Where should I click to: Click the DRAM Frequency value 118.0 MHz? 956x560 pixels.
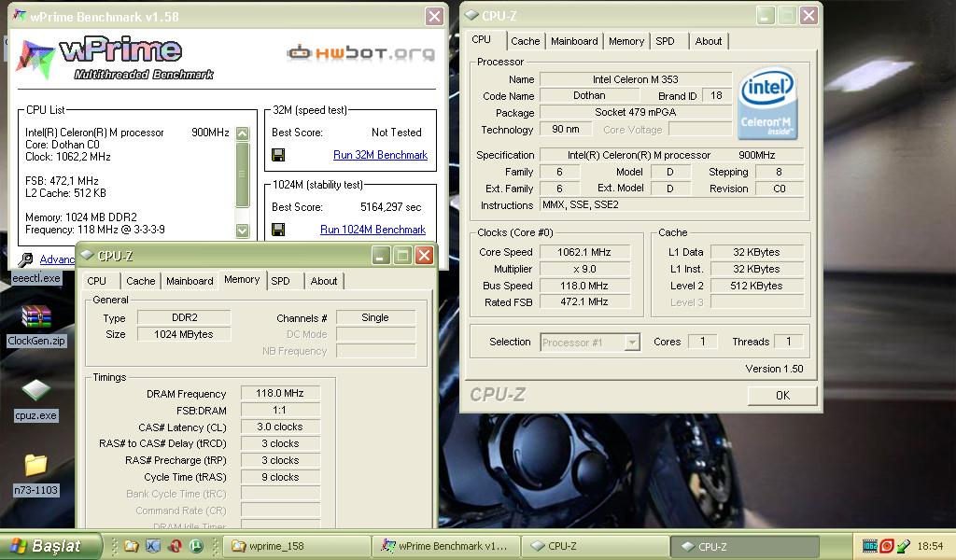[x=280, y=394]
